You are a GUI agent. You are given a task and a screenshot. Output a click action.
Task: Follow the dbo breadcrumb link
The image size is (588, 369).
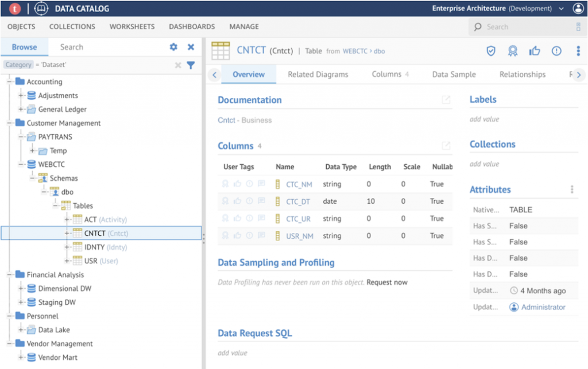click(379, 51)
